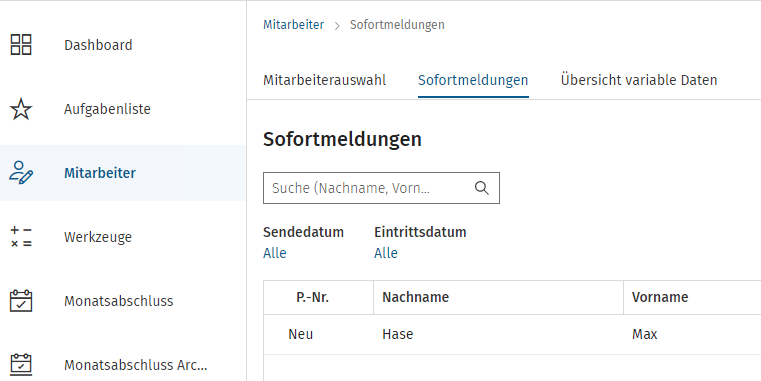Screen dimensions: 761x381
Task: Click the Aufgabenliste star icon
Action: pyautogui.click(x=21, y=109)
